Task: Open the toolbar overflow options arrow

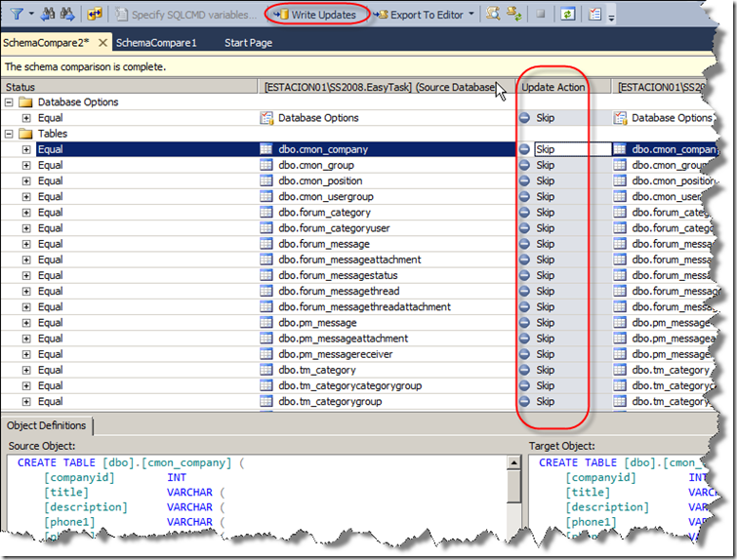Action: [x=611, y=18]
